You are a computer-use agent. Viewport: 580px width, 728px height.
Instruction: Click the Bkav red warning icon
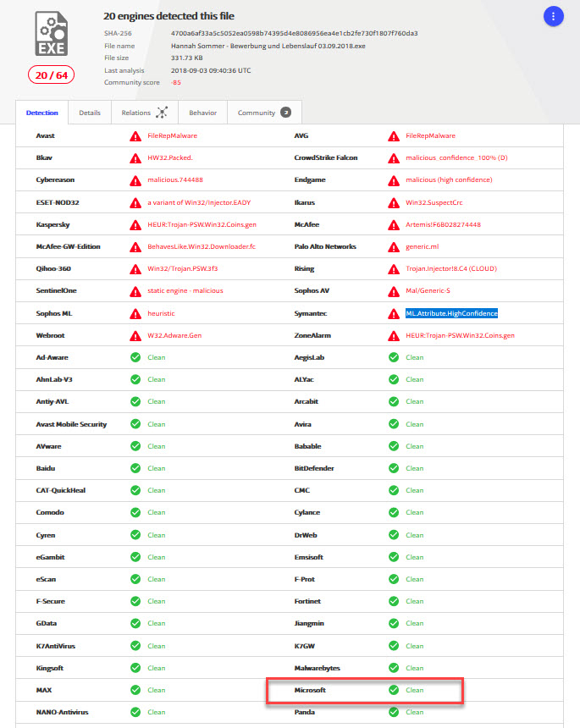[x=135, y=158]
